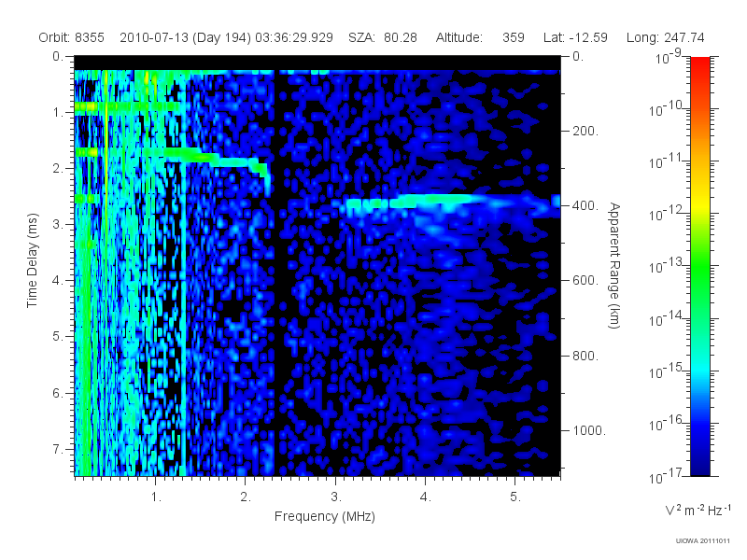The width and height of the screenshot is (747, 560).
Task: Click the 'SZA: 80.28' value
Action: 383,37
